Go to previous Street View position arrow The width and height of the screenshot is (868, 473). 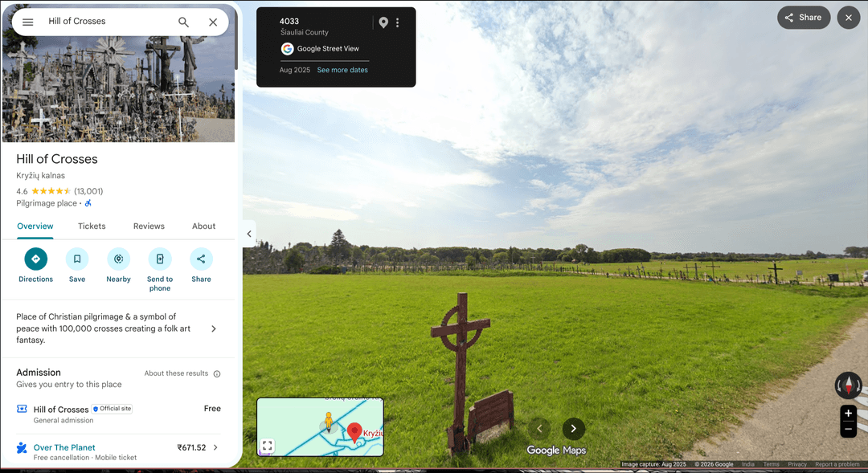pyautogui.click(x=540, y=429)
